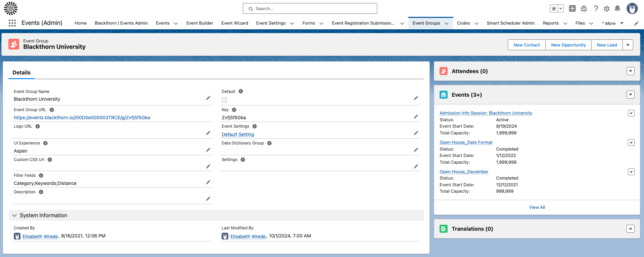Open the Event Builder tab
This screenshot has height=257, width=644.
199,23
